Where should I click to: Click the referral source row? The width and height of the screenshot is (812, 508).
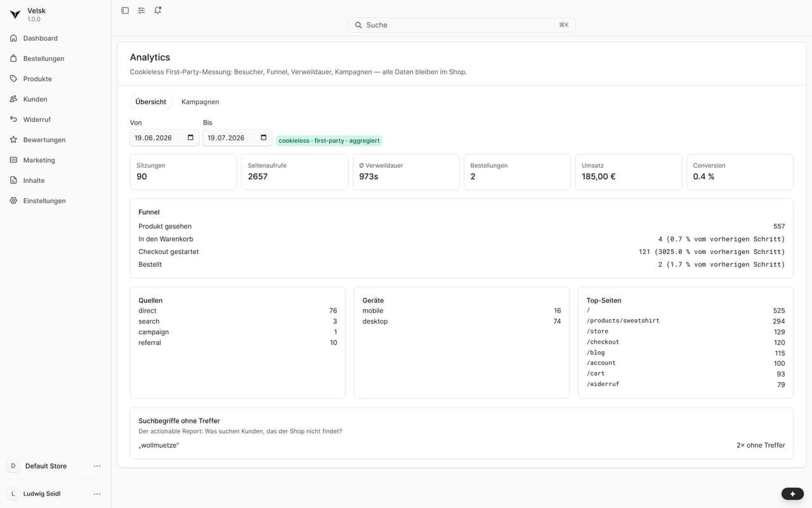pos(238,343)
